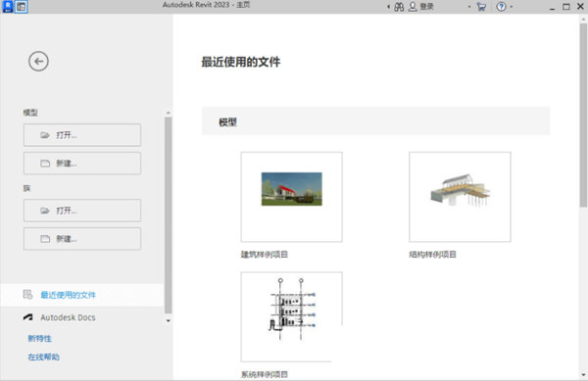Click the 结构样例项目 label text
Image resolution: width=588 pixels, height=381 pixels.
[x=433, y=255]
